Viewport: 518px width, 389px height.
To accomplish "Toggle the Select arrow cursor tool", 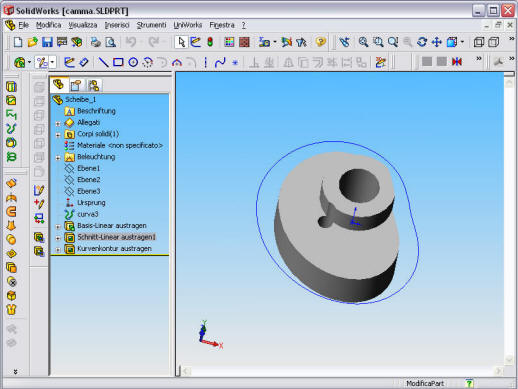I will [x=181, y=42].
